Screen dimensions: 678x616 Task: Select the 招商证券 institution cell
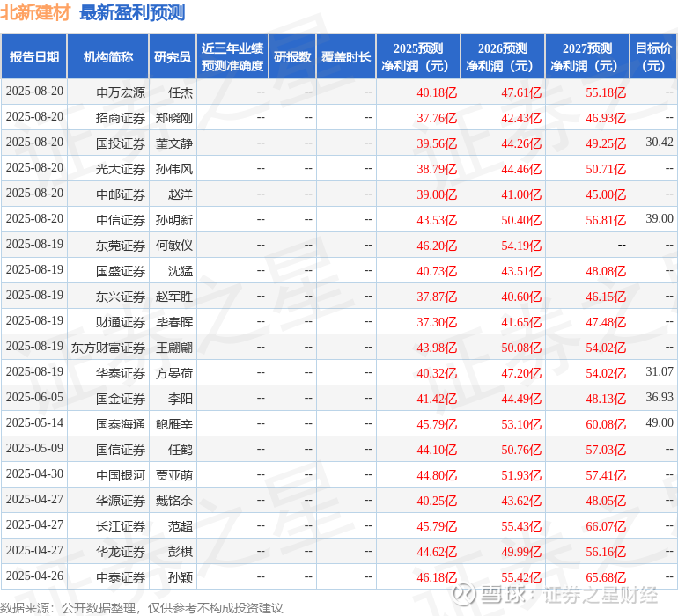click(x=108, y=118)
